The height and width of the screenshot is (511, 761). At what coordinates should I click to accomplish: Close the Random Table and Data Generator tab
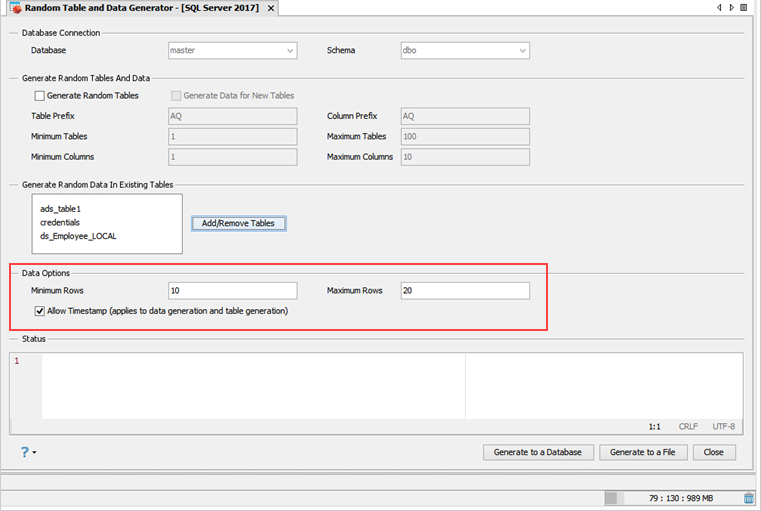tap(271, 8)
